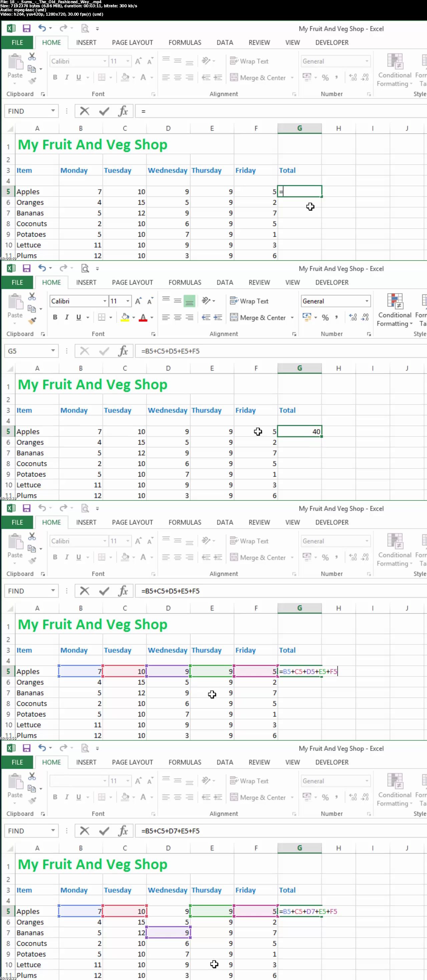Screen dimensions: 427x980
Task: Click Percent Style in the frame showing 40
Action: click(325, 317)
